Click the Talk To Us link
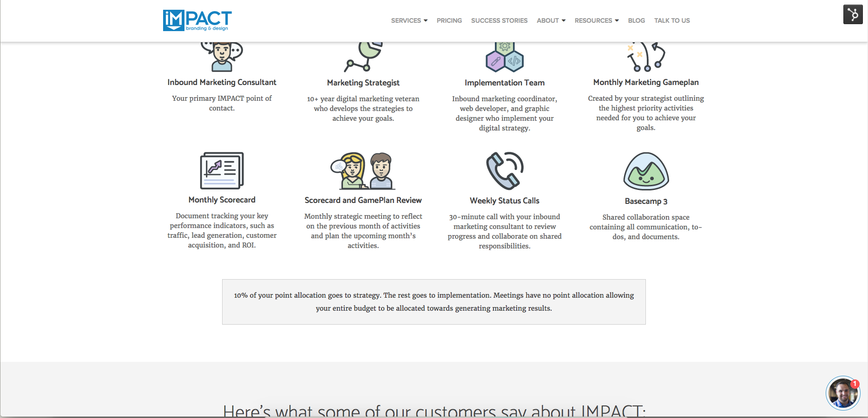868x418 pixels. [672, 20]
